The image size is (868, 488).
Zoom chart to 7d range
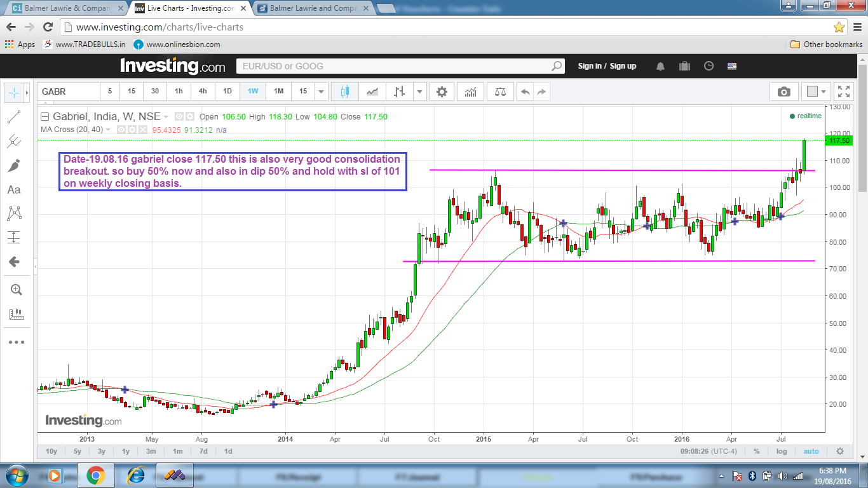pyautogui.click(x=203, y=451)
